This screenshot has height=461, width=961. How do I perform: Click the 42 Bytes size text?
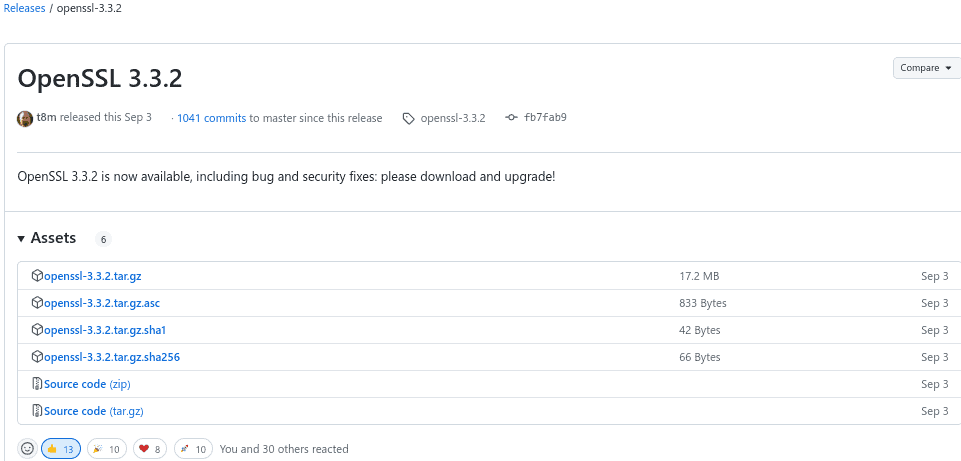point(699,330)
